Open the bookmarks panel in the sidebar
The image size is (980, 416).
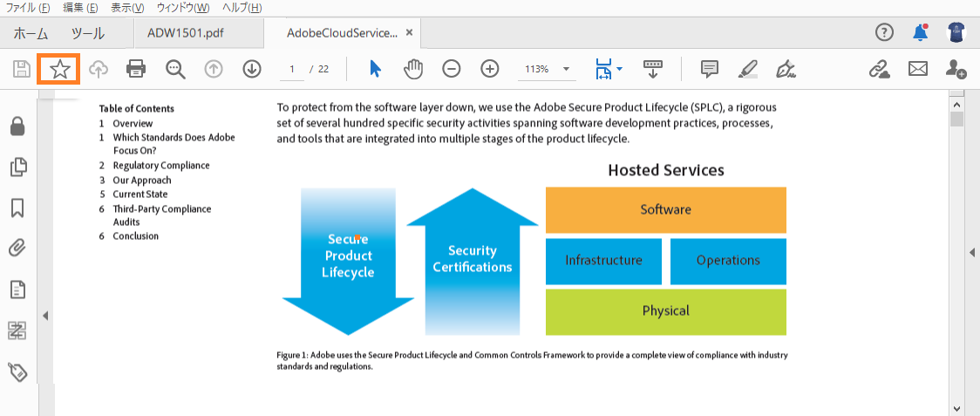coord(17,208)
